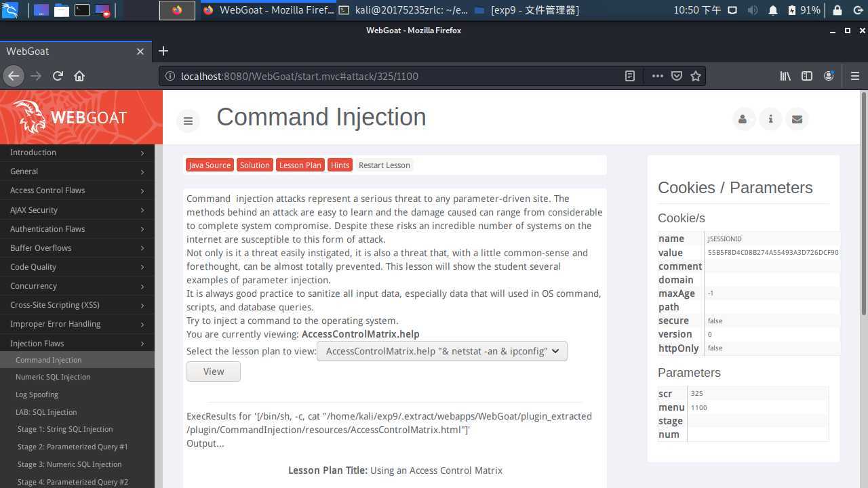Screen dimensions: 868x488
Task: Collapse Injection Flaws category
Action: click(x=77, y=344)
